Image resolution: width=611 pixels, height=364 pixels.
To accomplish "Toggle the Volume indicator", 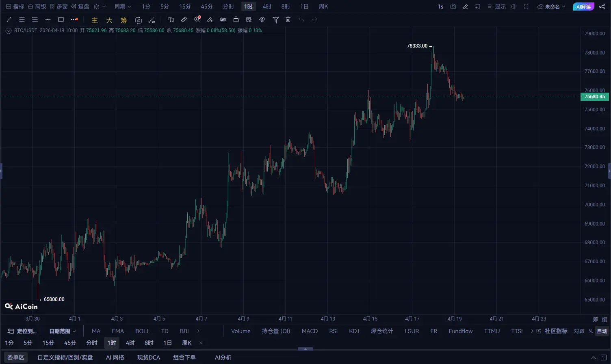I will point(241,331).
